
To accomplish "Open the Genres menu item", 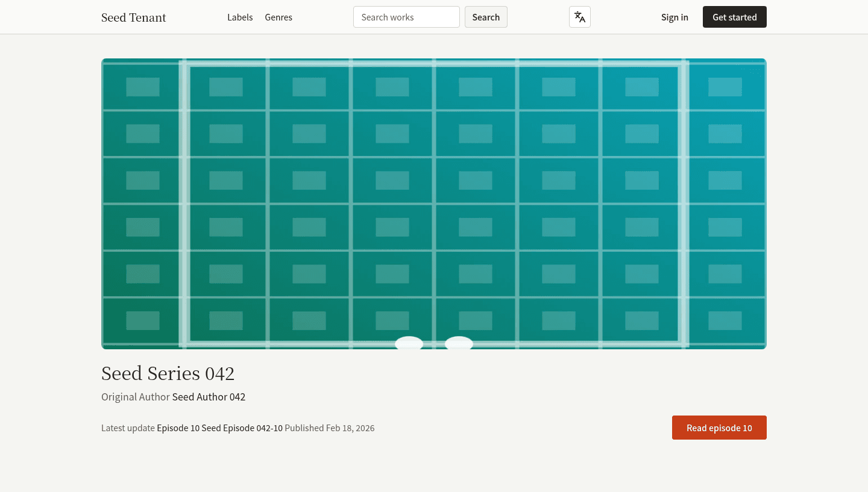I will click(278, 17).
